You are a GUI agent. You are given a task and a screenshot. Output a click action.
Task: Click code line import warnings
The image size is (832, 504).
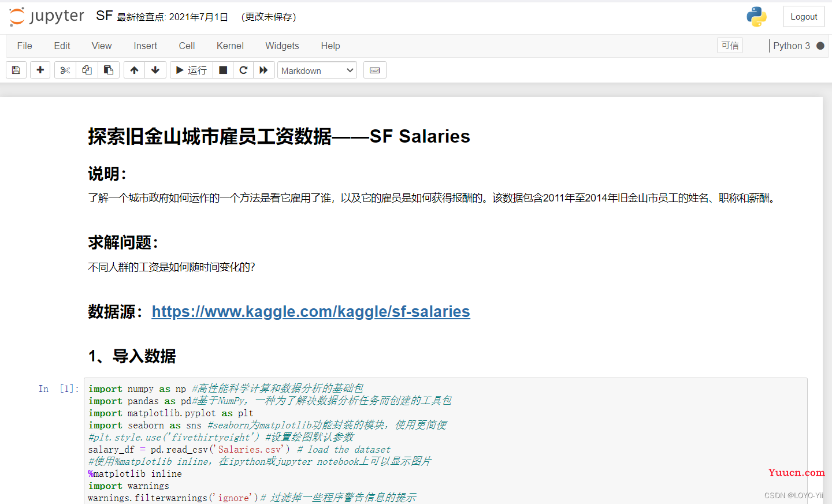tap(128, 486)
